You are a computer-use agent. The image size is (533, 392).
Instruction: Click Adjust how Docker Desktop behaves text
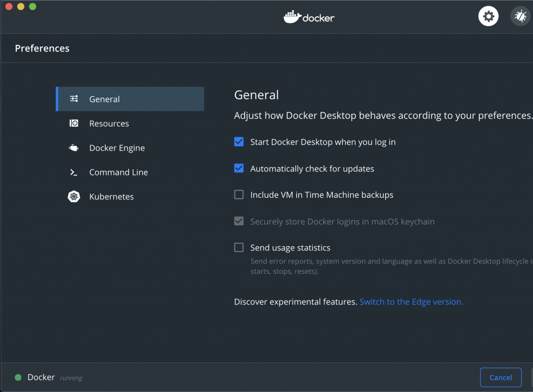coord(383,116)
